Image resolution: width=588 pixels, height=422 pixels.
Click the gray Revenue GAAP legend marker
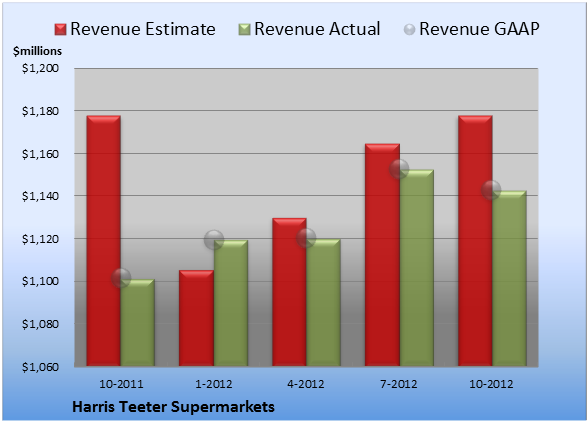(x=410, y=30)
